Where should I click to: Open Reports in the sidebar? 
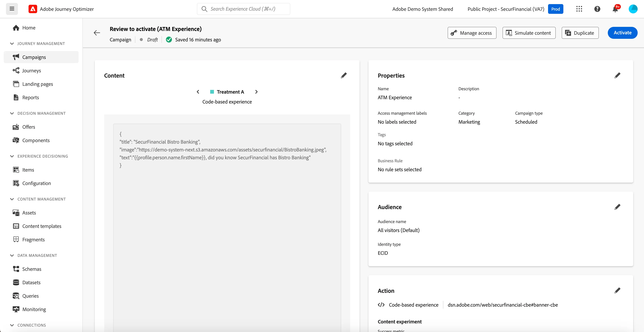tap(41, 98)
